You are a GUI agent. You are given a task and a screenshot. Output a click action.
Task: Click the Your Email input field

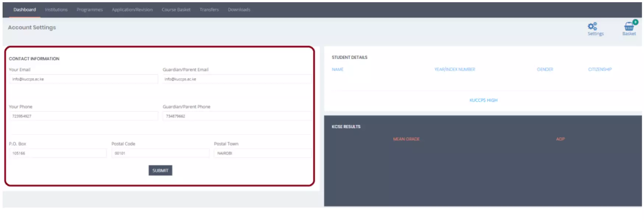[83, 79]
